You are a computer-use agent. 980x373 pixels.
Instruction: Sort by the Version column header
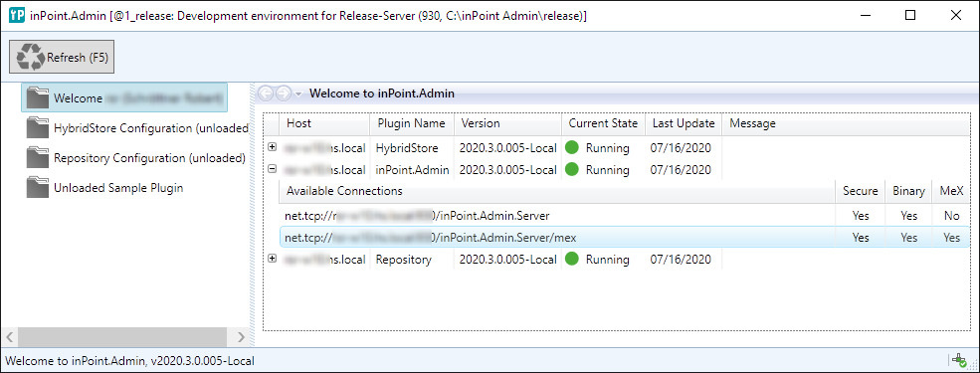pos(507,123)
